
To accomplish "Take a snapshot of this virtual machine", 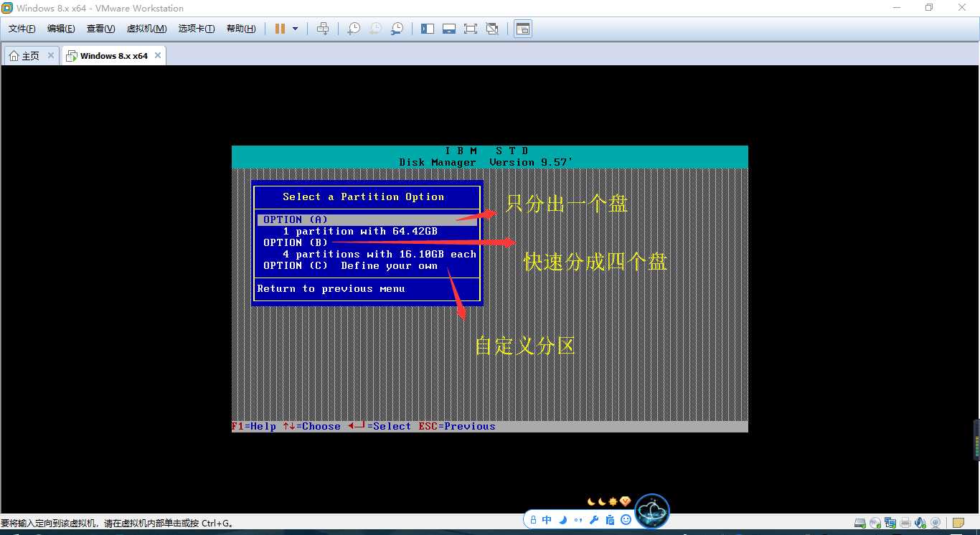I will point(354,29).
